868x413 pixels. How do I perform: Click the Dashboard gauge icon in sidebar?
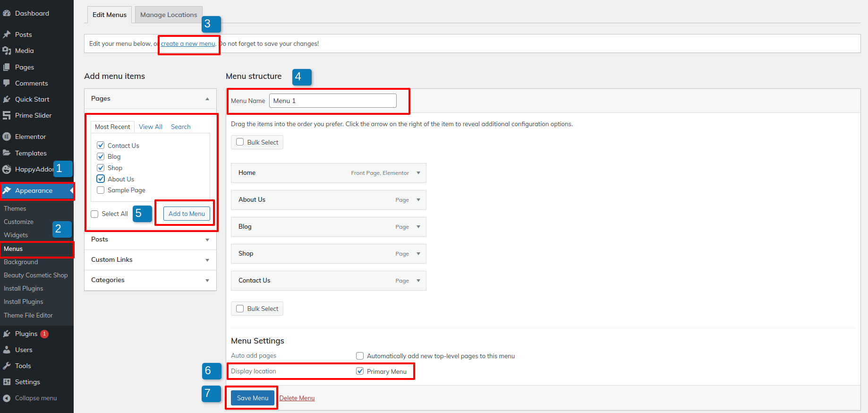(x=7, y=13)
